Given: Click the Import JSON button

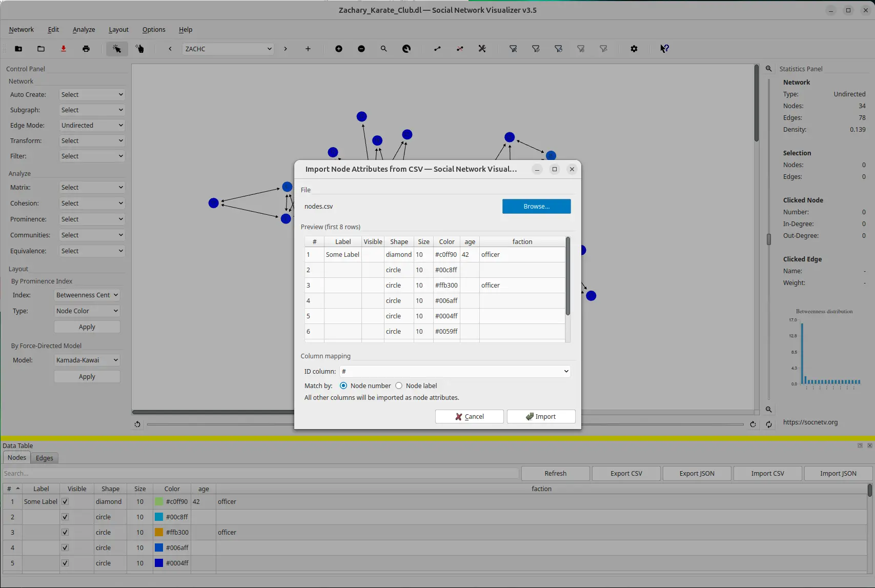Looking at the screenshot, I should click(x=838, y=473).
